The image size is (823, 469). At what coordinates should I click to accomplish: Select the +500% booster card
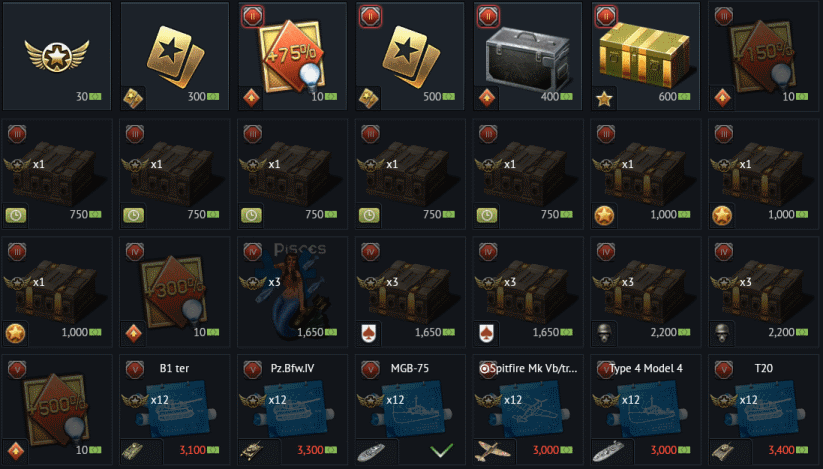[57, 409]
